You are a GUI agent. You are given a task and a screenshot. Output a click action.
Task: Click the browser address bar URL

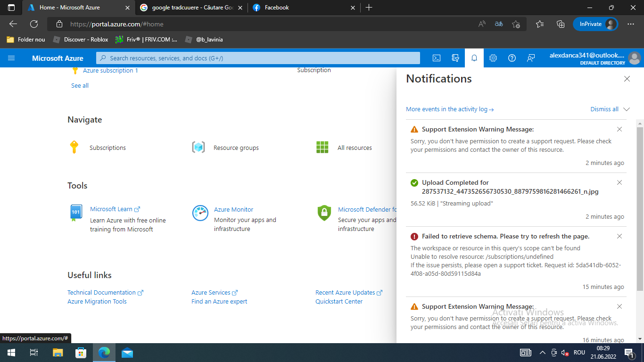[x=117, y=24]
